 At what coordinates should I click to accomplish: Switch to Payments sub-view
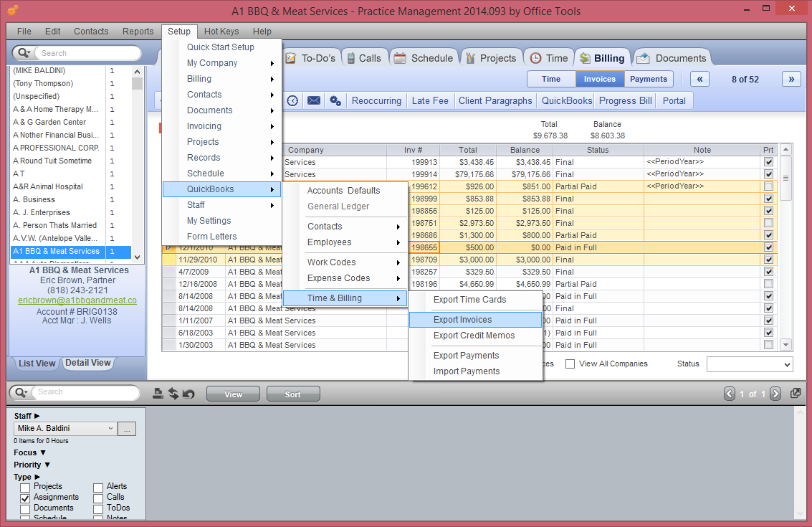[649, 79]
